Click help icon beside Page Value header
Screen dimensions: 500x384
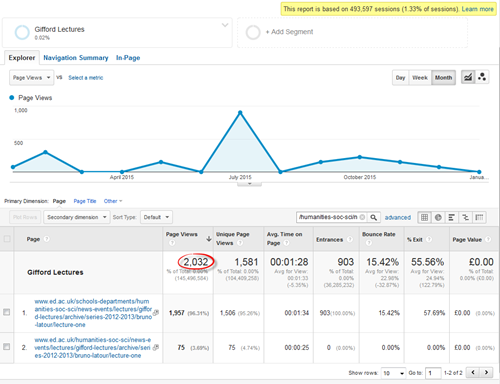488,239
